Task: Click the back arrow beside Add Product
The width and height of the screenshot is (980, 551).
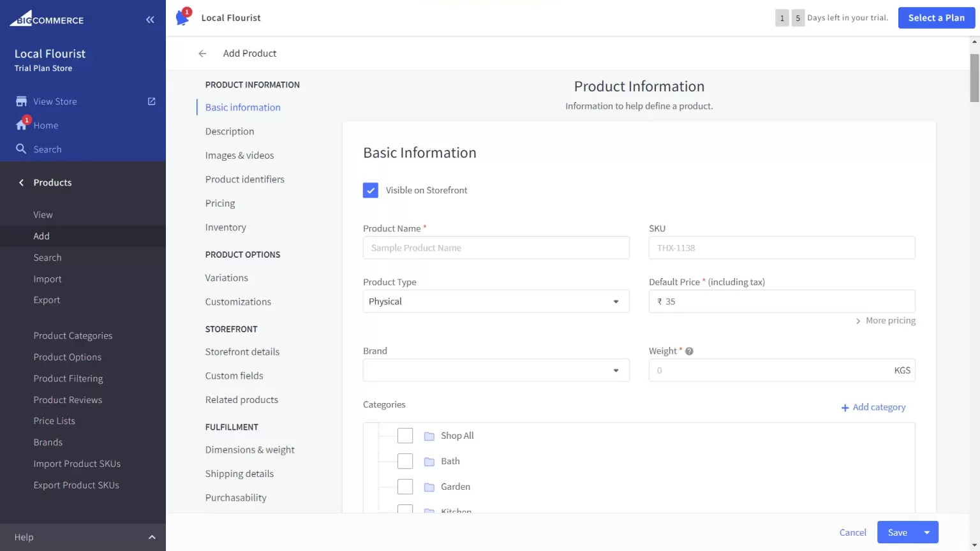Action: 202,54
